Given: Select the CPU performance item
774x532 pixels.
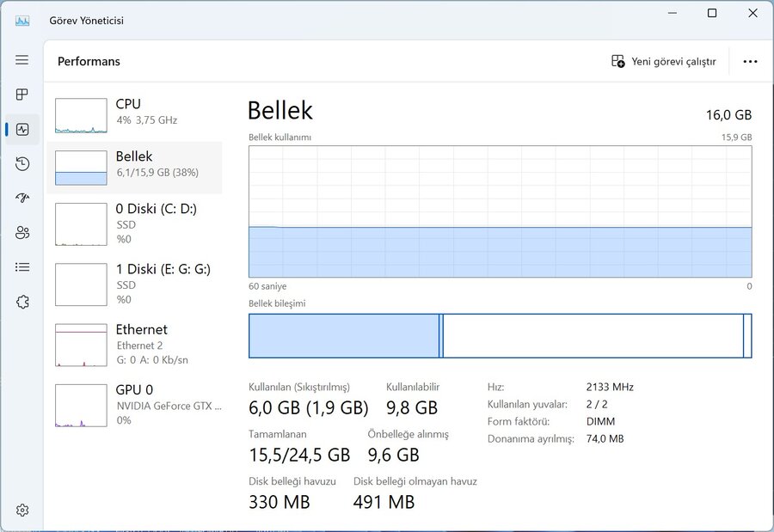Looking at the screenshot, I should [134, 115].
